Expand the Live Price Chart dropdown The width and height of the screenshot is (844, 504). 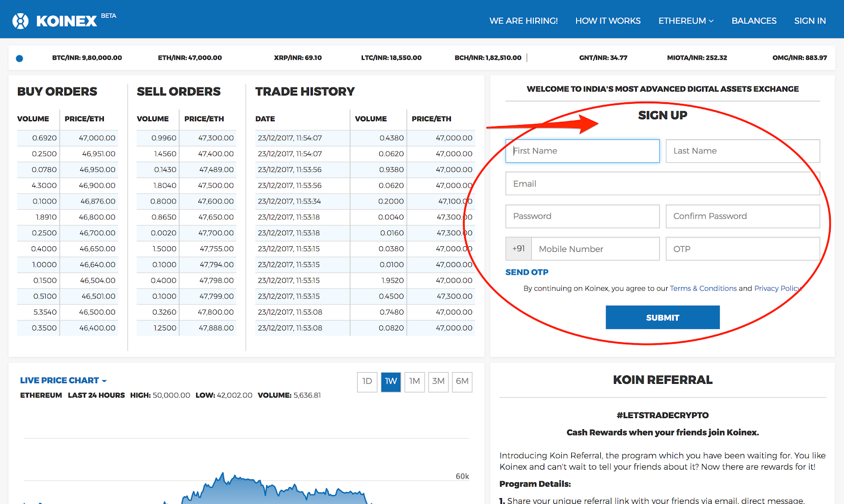click(63, 381)
